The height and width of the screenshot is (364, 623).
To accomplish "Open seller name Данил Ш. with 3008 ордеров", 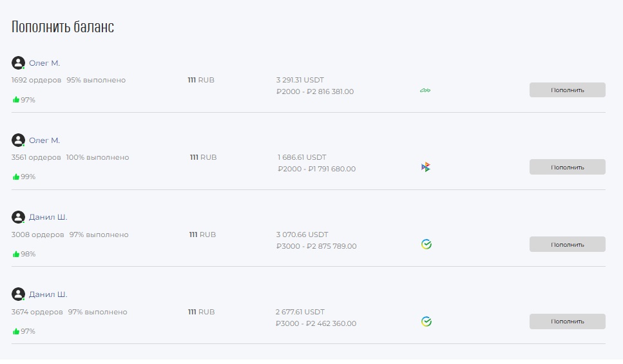I will pos(48,217).
